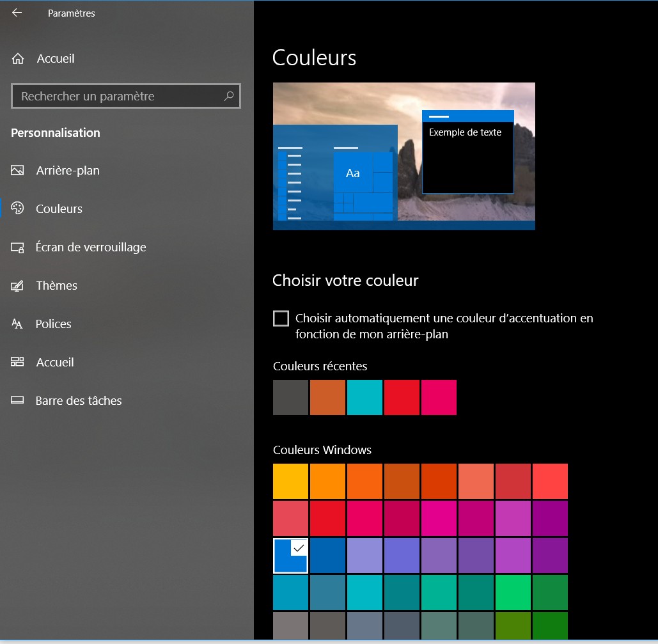658x644 pixels.
Task: Click the Barre des tâches icon
Action: [17, 401]
